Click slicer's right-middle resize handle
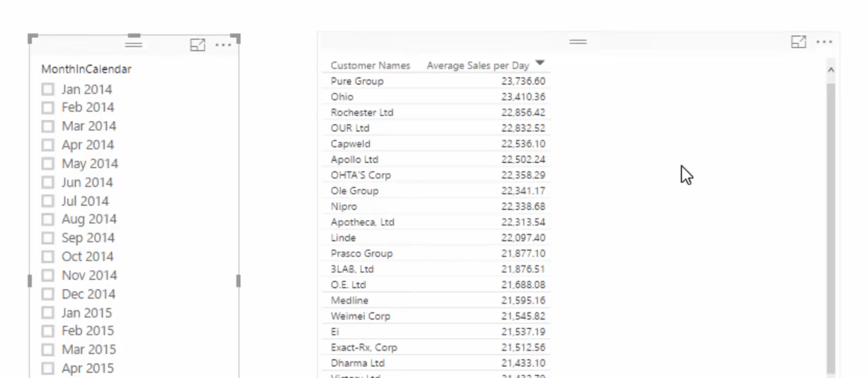868x378 pixels. (238, 280)
